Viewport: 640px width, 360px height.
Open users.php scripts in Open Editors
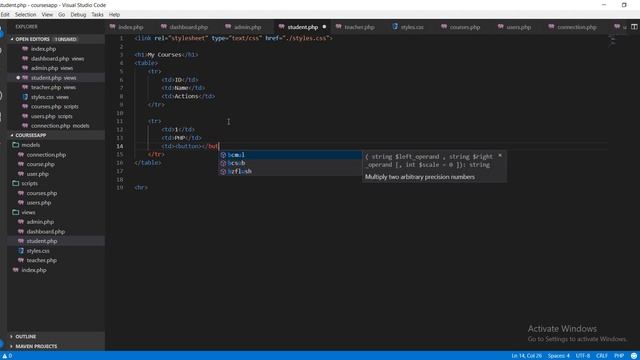(x=51, y=116)
